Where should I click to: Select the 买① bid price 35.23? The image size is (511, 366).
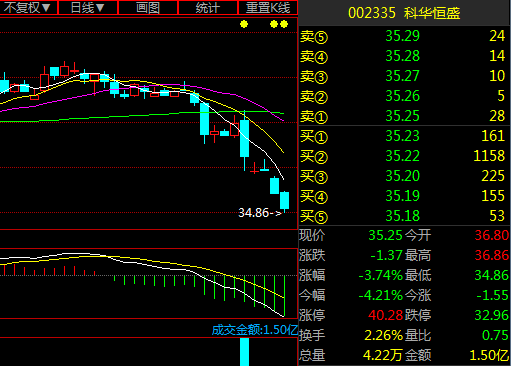tap(402, 136)
